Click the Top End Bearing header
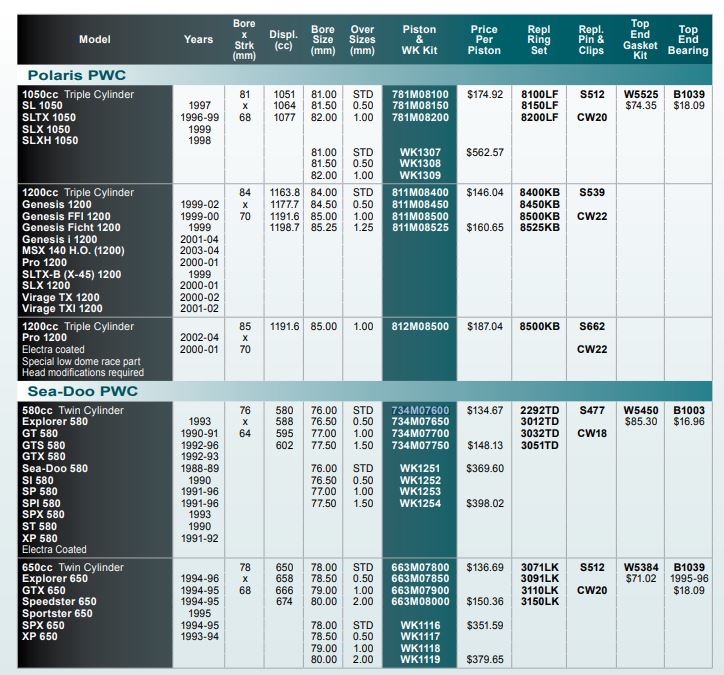 [688, 40]
